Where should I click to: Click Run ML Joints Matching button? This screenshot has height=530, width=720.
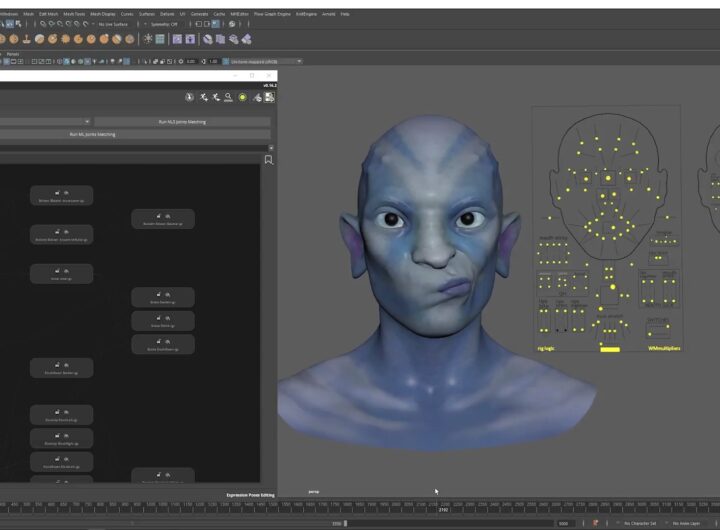click(91, 134)
